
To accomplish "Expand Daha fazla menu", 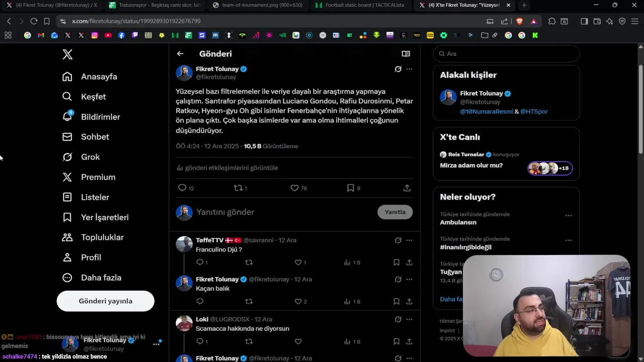I will click(x=92, y=278).
